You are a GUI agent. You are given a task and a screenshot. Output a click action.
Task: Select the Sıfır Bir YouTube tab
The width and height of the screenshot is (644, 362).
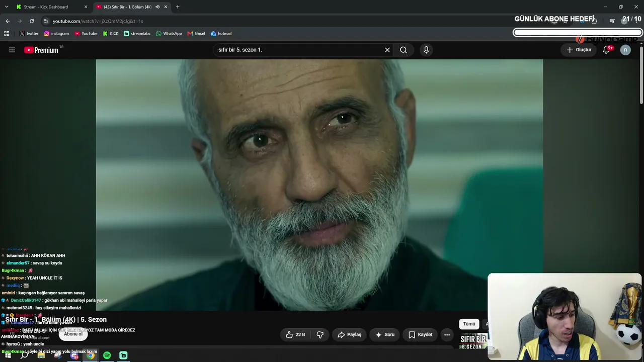pos(132,7)
